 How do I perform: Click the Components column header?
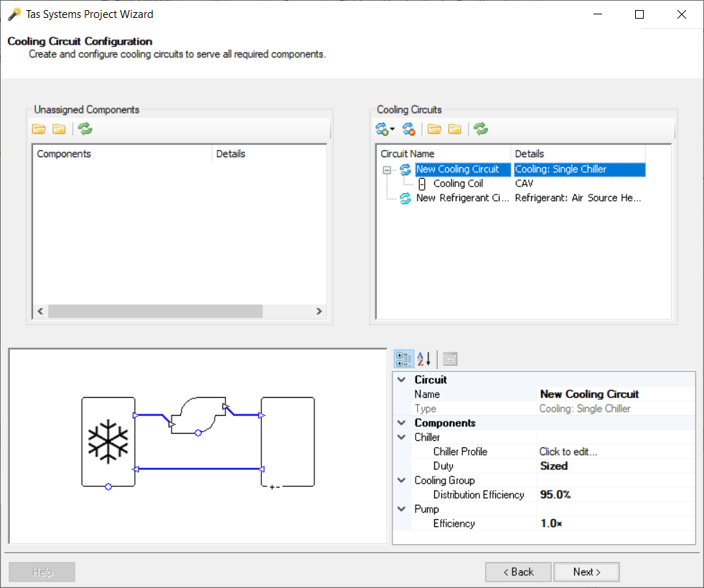123,154
